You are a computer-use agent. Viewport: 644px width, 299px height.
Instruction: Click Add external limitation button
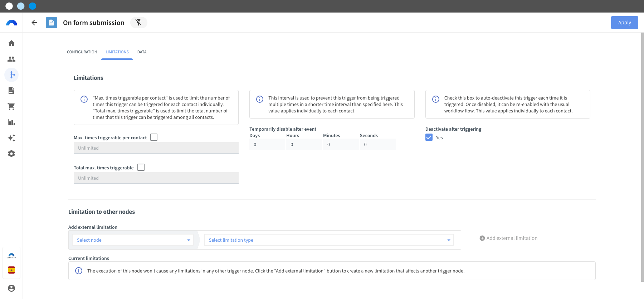tap(508, 238)
